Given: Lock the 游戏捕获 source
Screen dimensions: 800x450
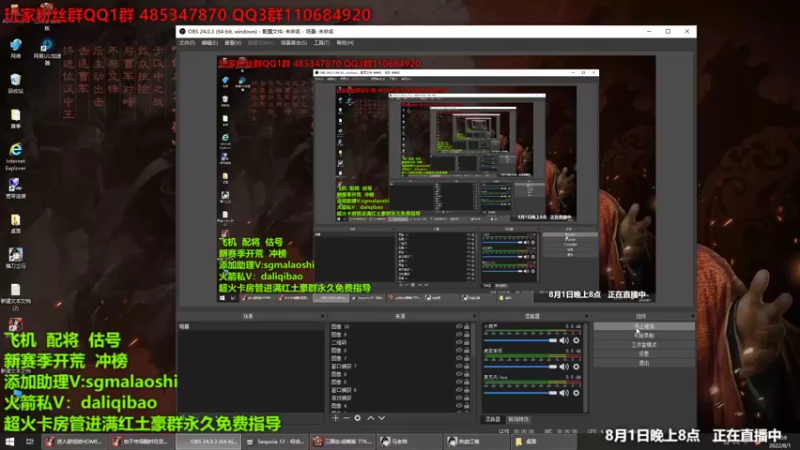Looking at the screenshot, I should [466, 397].
